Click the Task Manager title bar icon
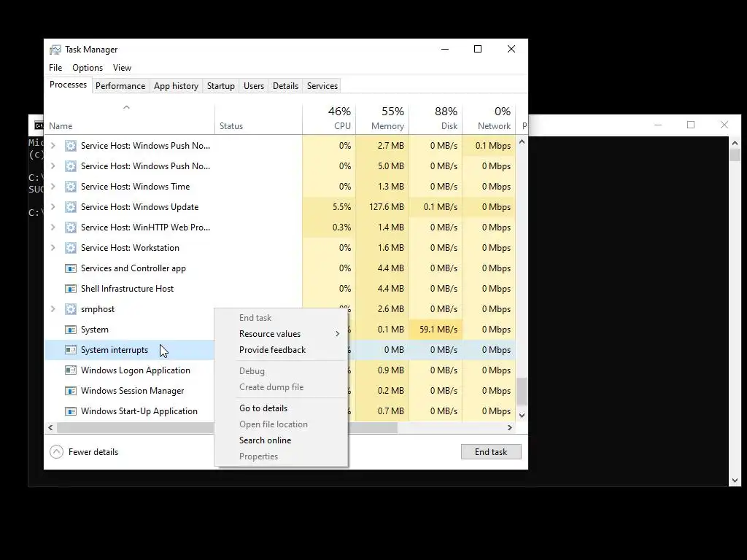The image size is (747, 560). pyautogui.click(x=55, y=50)
